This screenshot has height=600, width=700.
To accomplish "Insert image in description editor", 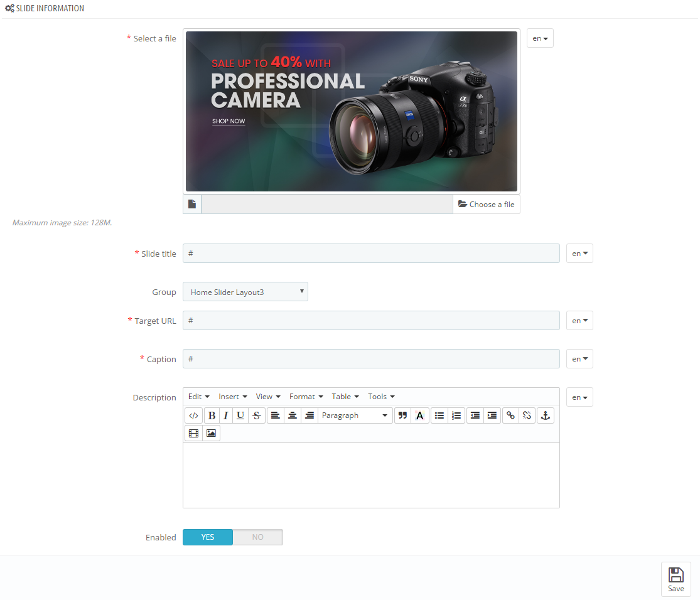I will pyautogui.click(x=211, y=433).
